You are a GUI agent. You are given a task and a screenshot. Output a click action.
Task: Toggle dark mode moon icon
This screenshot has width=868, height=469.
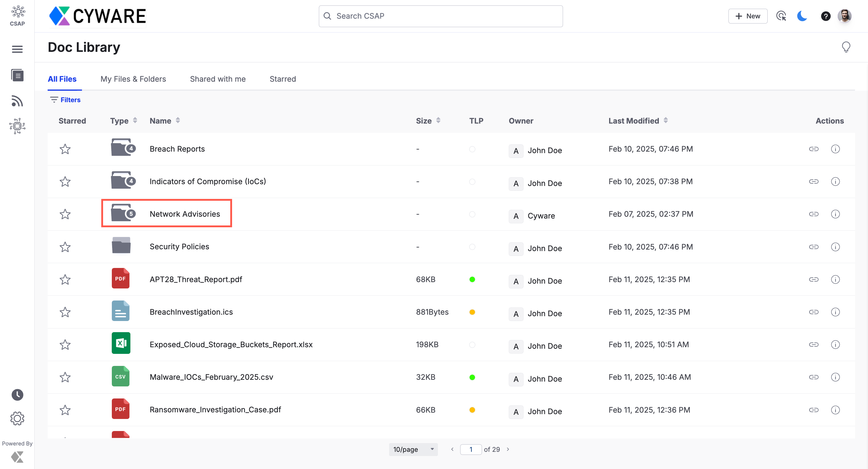802,16
